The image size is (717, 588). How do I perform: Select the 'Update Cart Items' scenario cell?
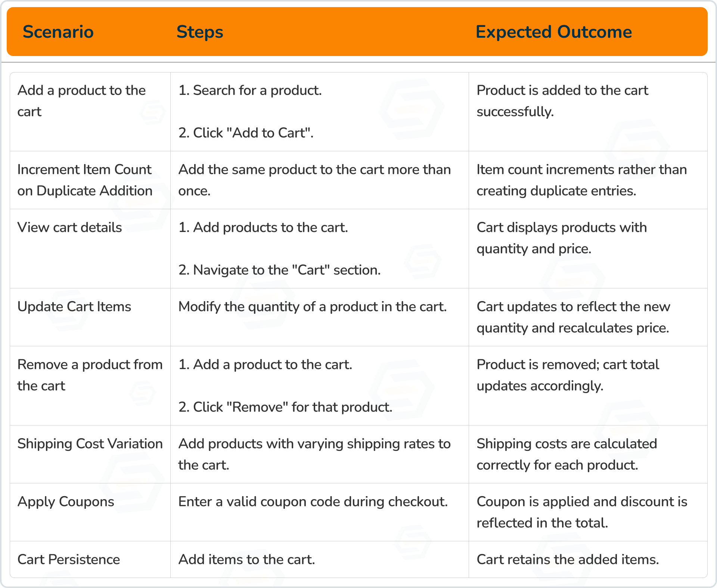pyautogui.click(x=90, y=317)
